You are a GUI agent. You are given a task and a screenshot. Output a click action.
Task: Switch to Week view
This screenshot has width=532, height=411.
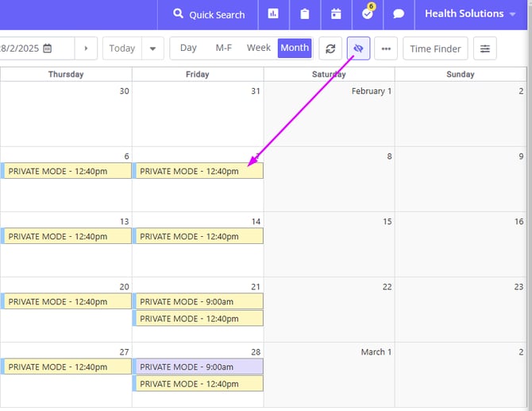tap(259, 48)
